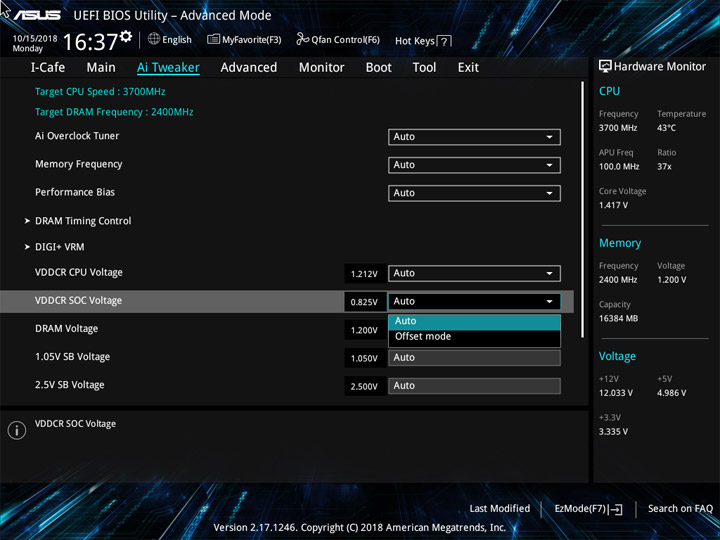Click the 2.500V SB voltage value box
This screenshot has width=720, height=540.
pyautogui.click(x=365, y=387)
